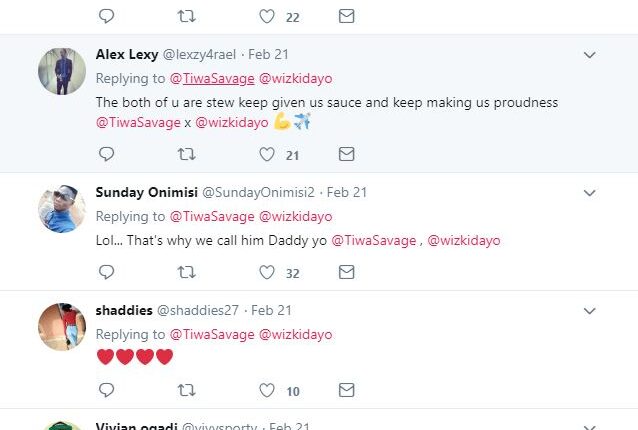The height and width of the screenshot is (430, 638).
Task: Open shaddies' avatar thumbnail
Action: [62, 326]
